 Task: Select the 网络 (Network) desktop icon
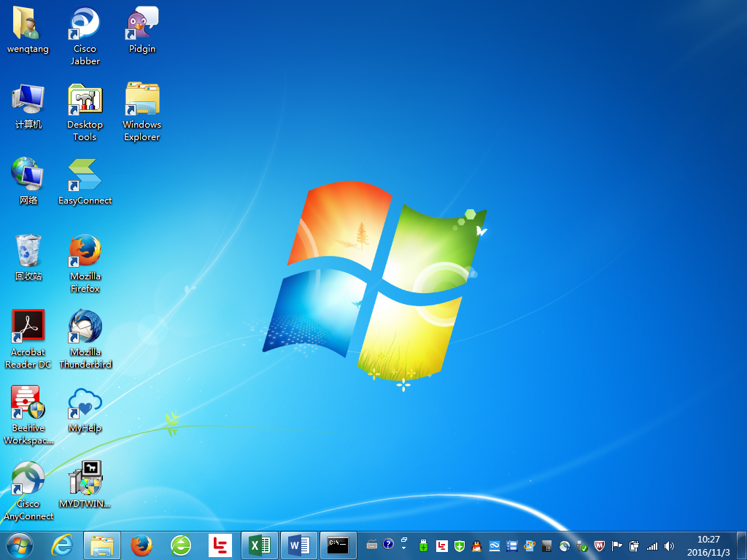[28, 181]
